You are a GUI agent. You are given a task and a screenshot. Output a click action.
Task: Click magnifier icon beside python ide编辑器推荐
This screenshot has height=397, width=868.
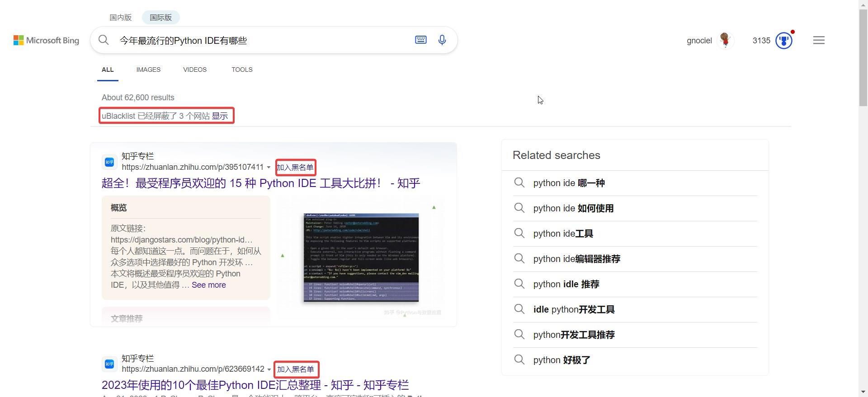(519, 258)
